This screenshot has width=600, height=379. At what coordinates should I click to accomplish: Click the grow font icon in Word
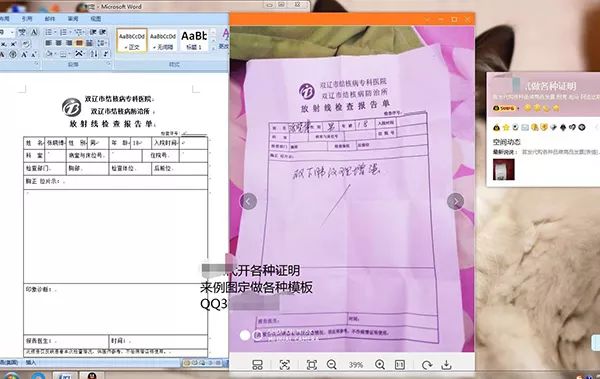click(x=24, y=54)
